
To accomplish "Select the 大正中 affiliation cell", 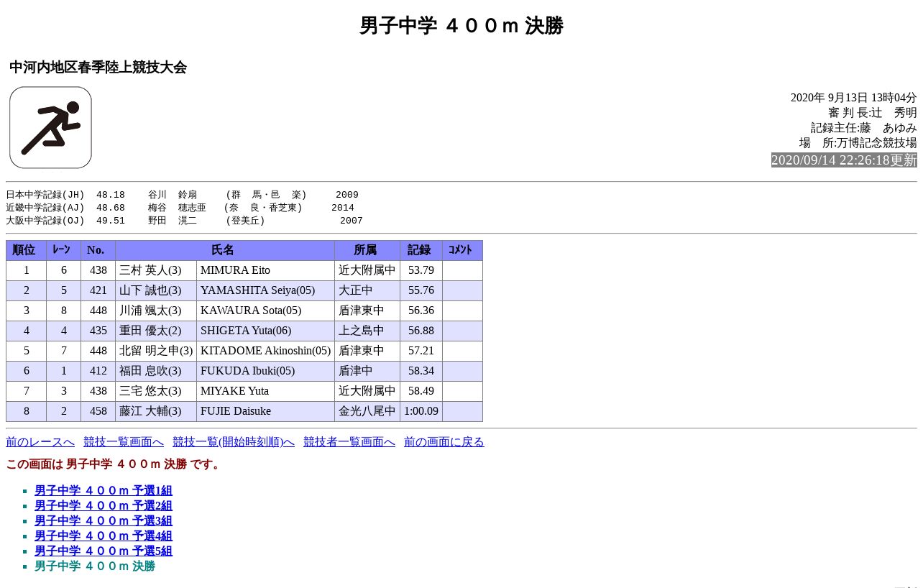I will (x=367, y=290).
